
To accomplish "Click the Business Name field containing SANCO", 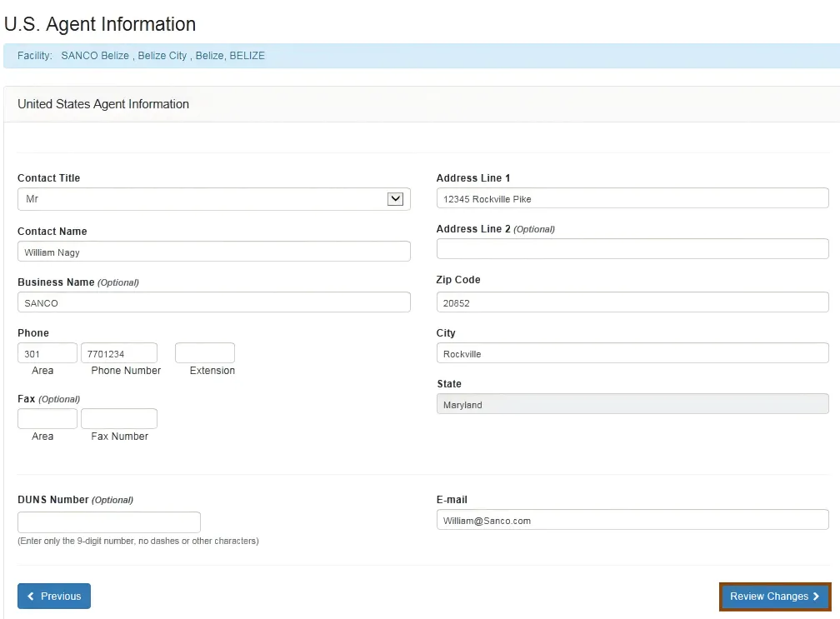I will [x=213, y=302].
